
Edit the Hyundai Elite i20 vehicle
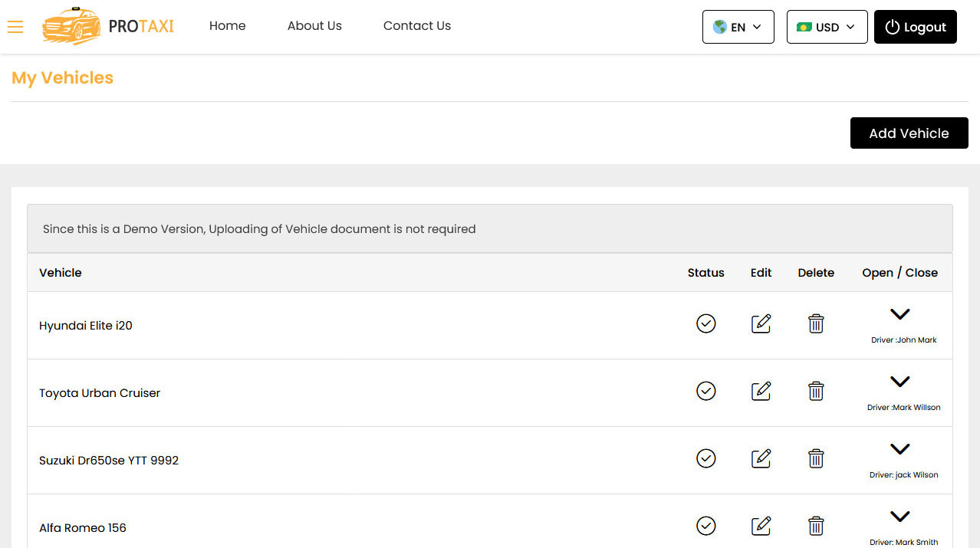[x=761, y=323]
